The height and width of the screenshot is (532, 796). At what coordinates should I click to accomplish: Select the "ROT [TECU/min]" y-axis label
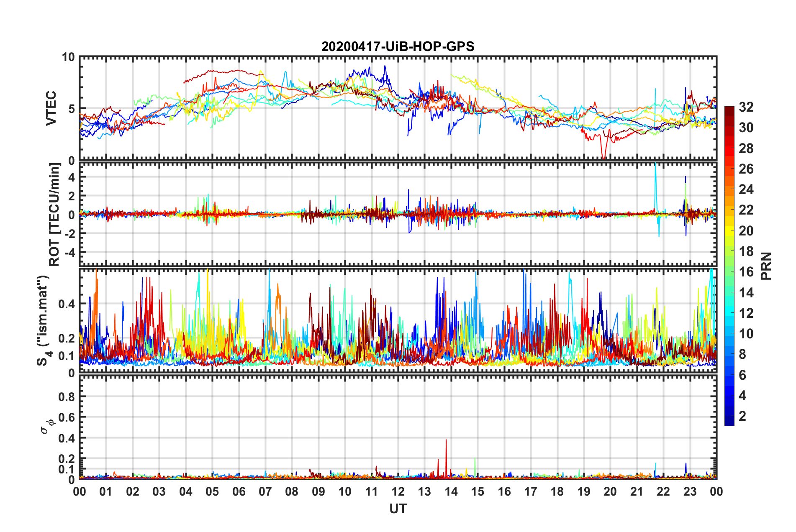point(54,215)
